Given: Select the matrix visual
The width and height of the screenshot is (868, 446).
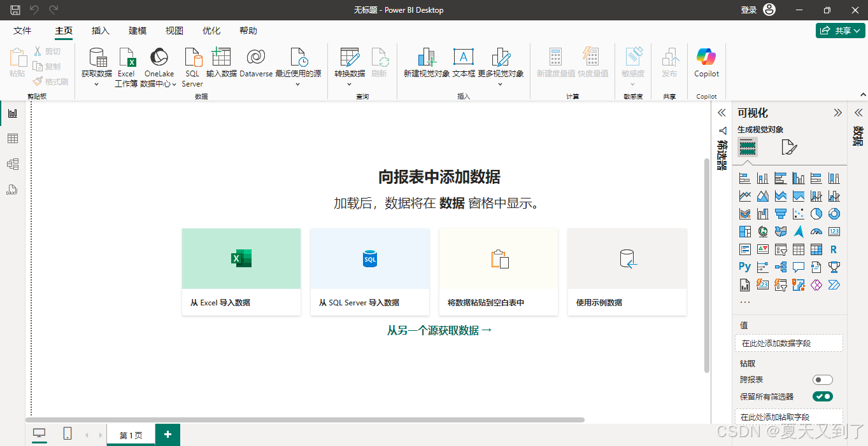Looking at the screenshot, I should point(816,249).
